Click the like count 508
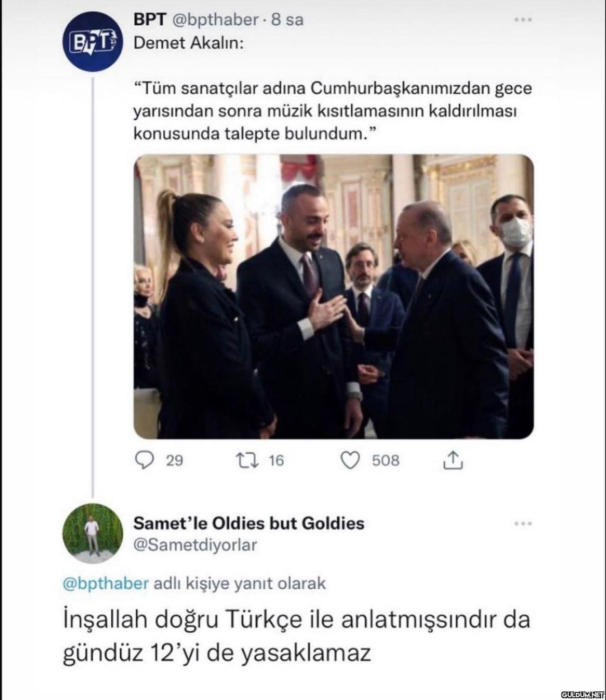Viewport: 606px width, 700px height. coord(385,460)
